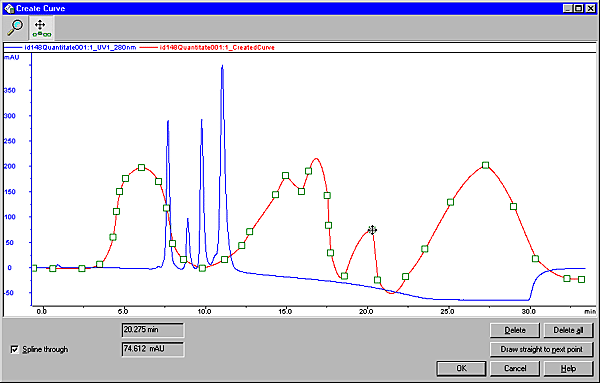Open Help for Create Curve

tap(568, 368)
